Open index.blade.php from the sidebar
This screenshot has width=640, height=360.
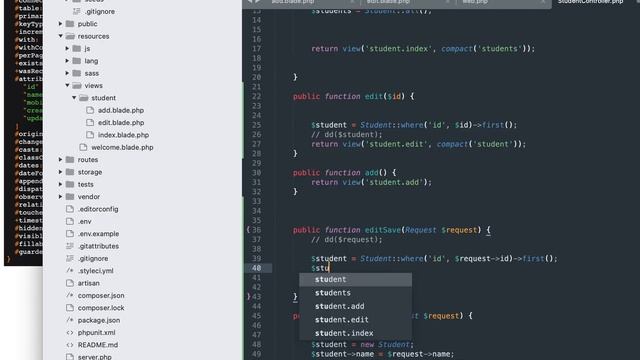(123, 135)
